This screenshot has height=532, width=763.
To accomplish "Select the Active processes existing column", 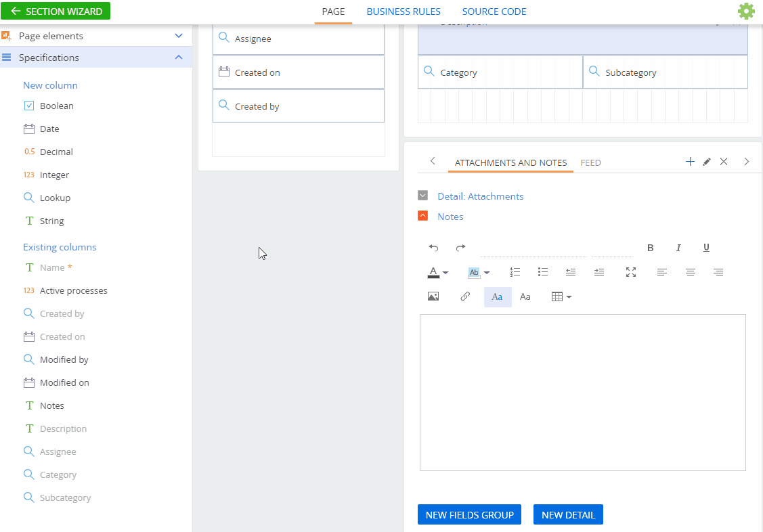I will click(x=66, y=291).
